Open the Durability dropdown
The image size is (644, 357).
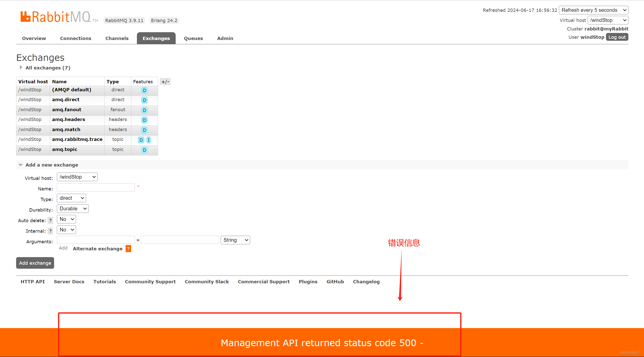[x=73, y=209]
